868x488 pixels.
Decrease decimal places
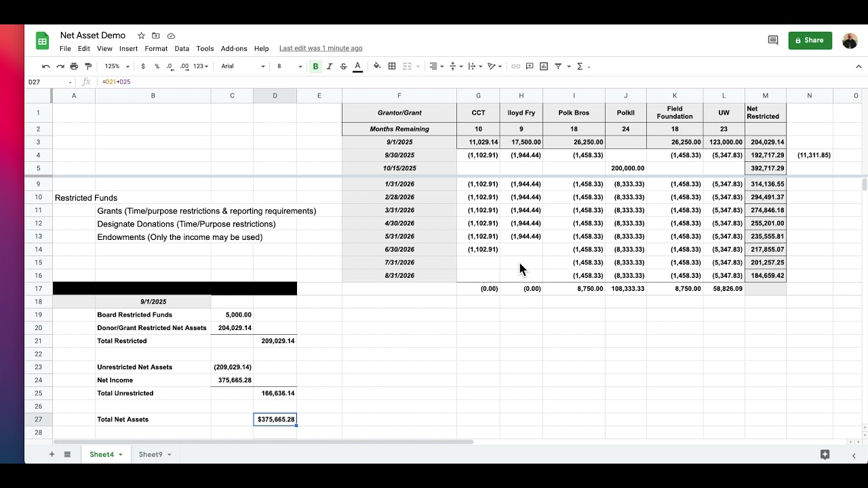coord(170,66)
